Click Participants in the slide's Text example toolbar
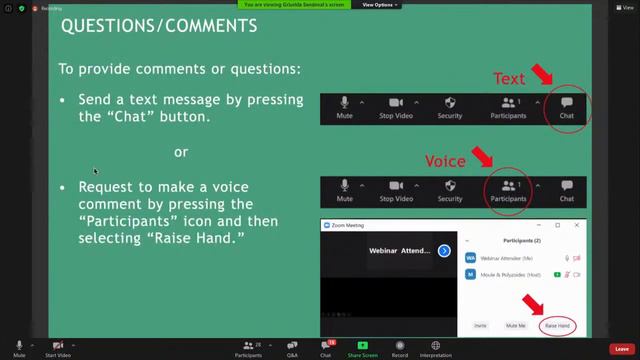Image resolution: width=640 pixels, height=360 pixels. click(508, 108)
